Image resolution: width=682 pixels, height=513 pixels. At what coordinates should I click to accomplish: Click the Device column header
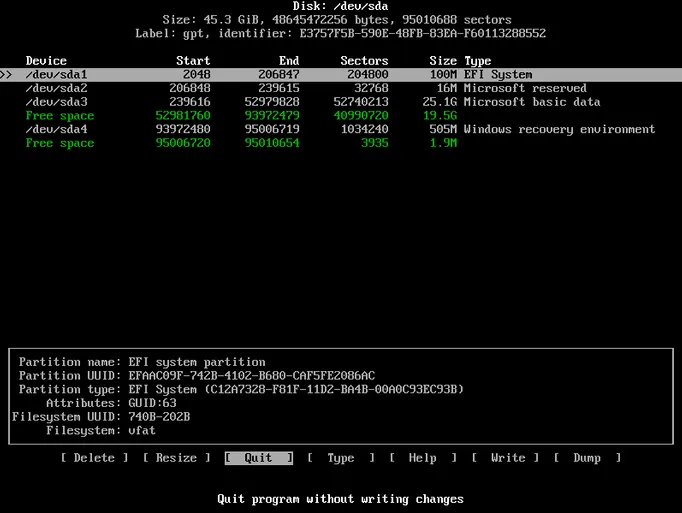46,61
